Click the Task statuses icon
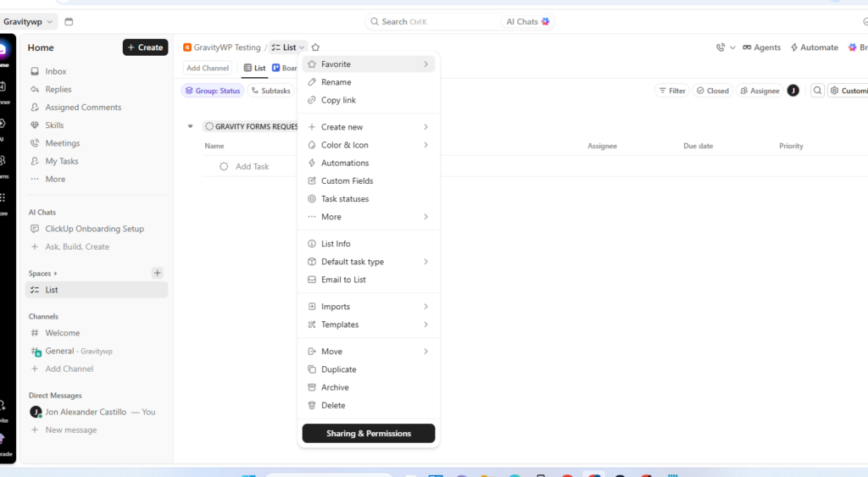Screen dimensions: 868x477 (x=312, y=198)
